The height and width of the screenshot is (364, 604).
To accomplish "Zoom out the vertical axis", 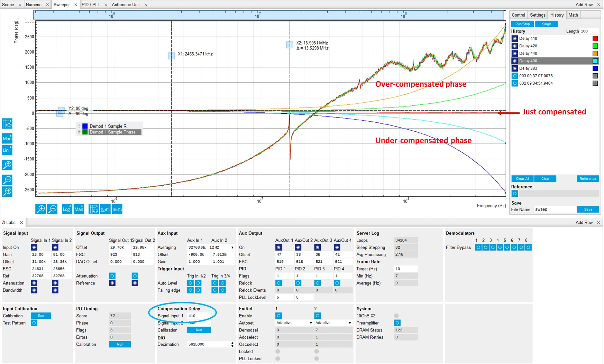I will pyautogui.click(x=7, y=180).
